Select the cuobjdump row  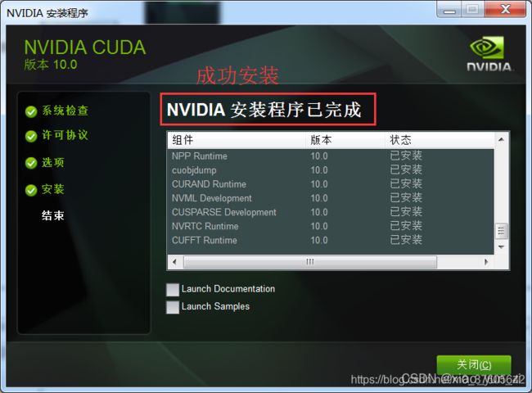pos(331,170)
